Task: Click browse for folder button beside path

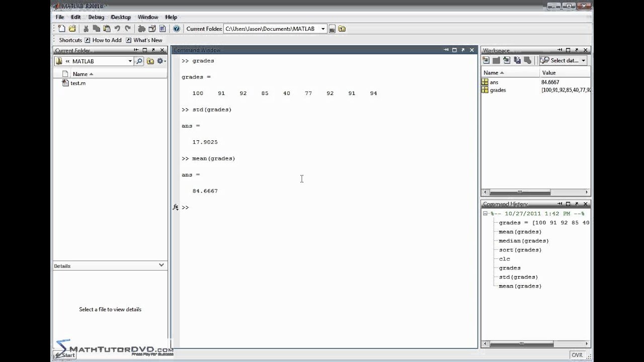Action: [x=332, y=29]
